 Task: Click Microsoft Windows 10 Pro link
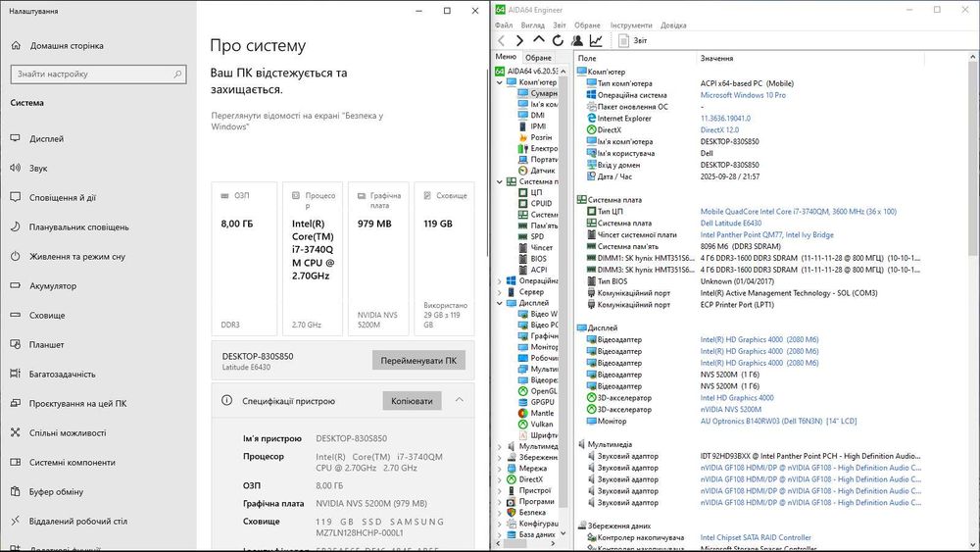(x=743, y=95)
